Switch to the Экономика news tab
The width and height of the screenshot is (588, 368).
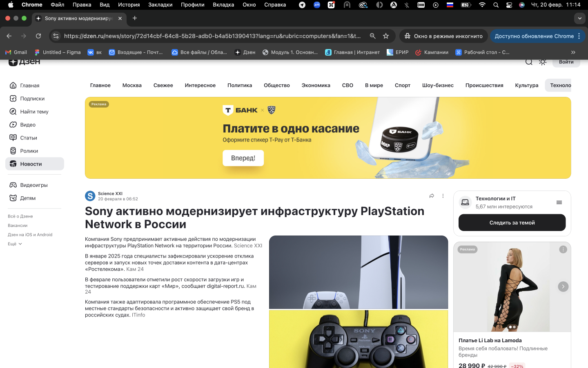click(x=316, y=85)
